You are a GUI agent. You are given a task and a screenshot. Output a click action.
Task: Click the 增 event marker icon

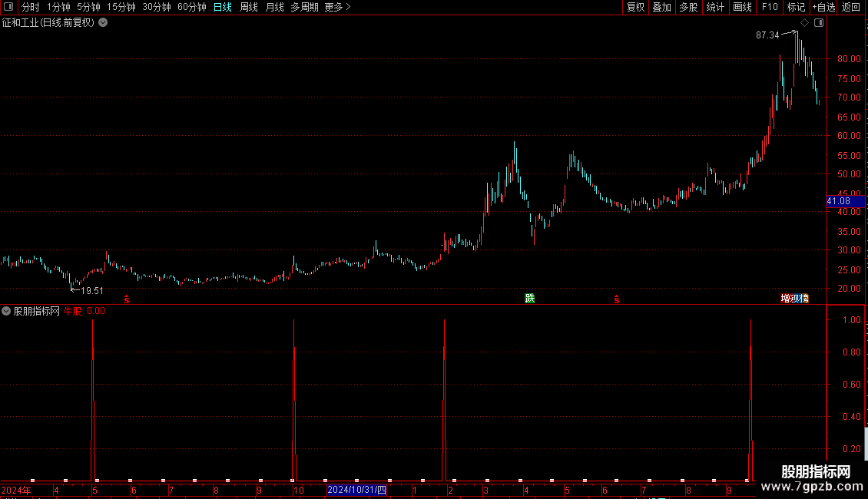[785, 299]
